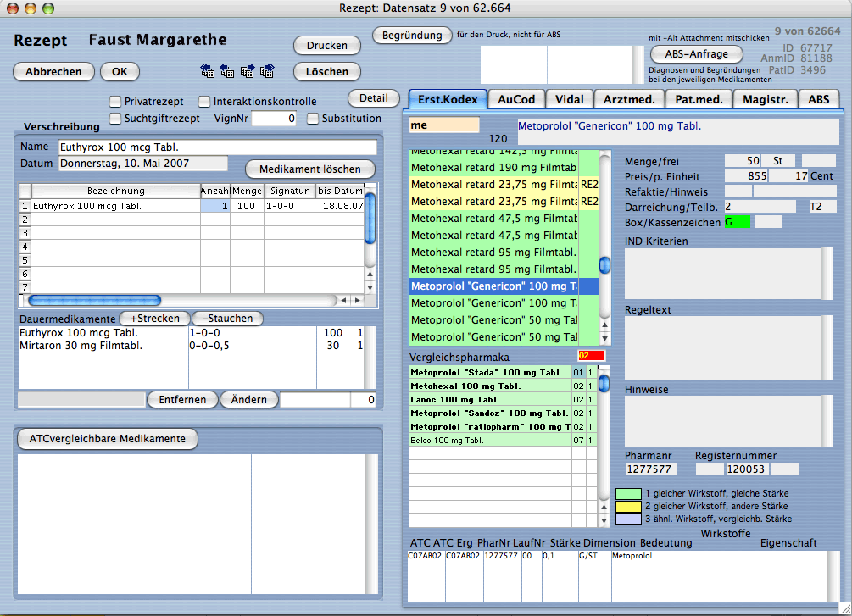This screenshot has height=616, width=852.
Task: Select 'Metoprolol "Stada" 100 mg Tabl.' row
Action: coord(503,373)
